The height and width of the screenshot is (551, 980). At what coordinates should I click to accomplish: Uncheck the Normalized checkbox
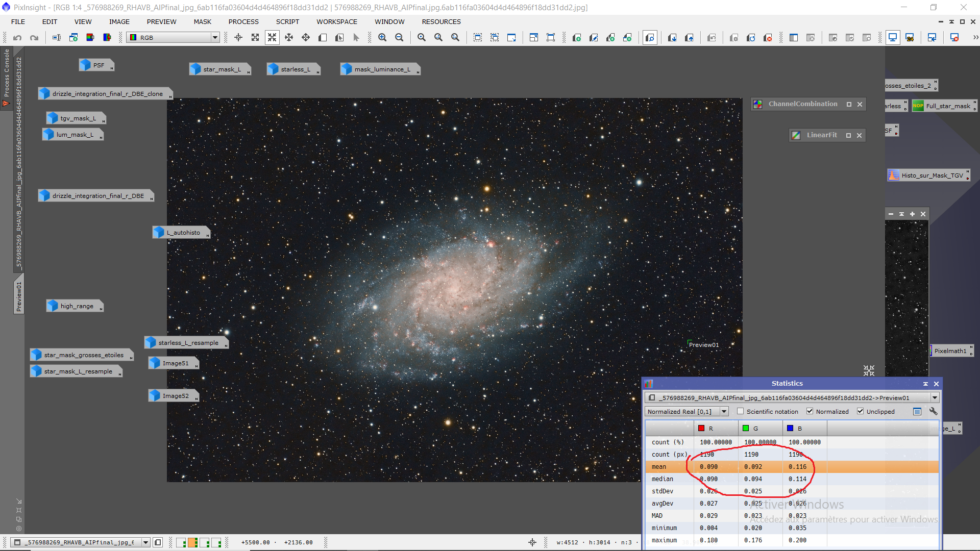point(810,411)
